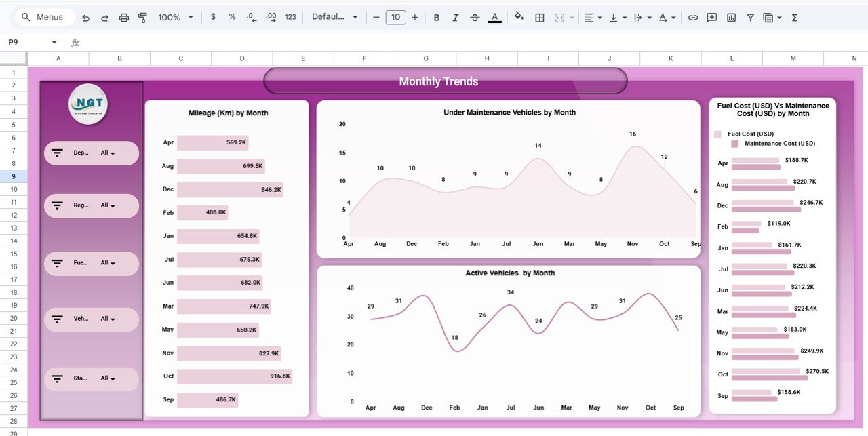Screen dimensions: 868x436
Task: Open the Default font dropdown
Action: tap(334, 17)
